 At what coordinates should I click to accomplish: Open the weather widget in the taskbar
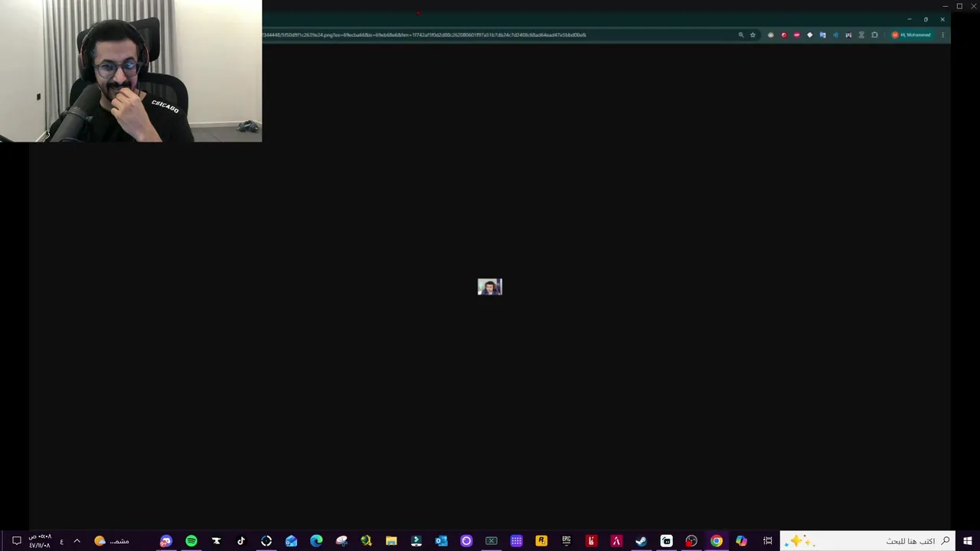pos(112,541)
